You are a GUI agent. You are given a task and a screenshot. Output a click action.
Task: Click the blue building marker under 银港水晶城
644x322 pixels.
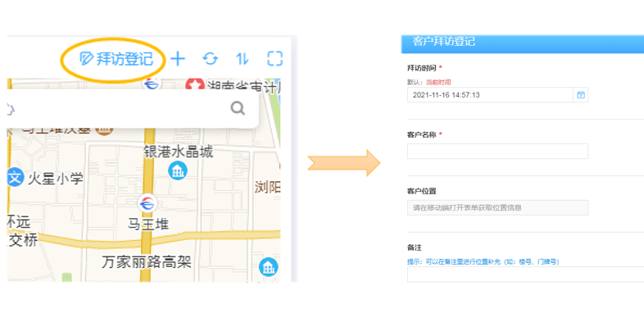(178, 170)
